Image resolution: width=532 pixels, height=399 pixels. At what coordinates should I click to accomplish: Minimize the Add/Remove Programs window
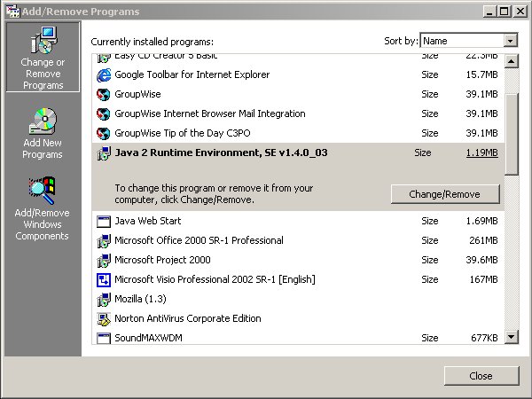tap(489, 12)
